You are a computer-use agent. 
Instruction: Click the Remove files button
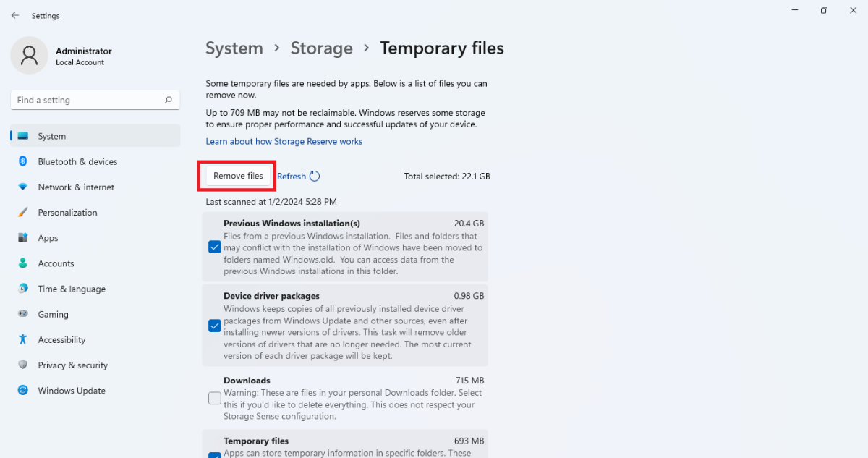pyautogui.click(x=237, y=175)
